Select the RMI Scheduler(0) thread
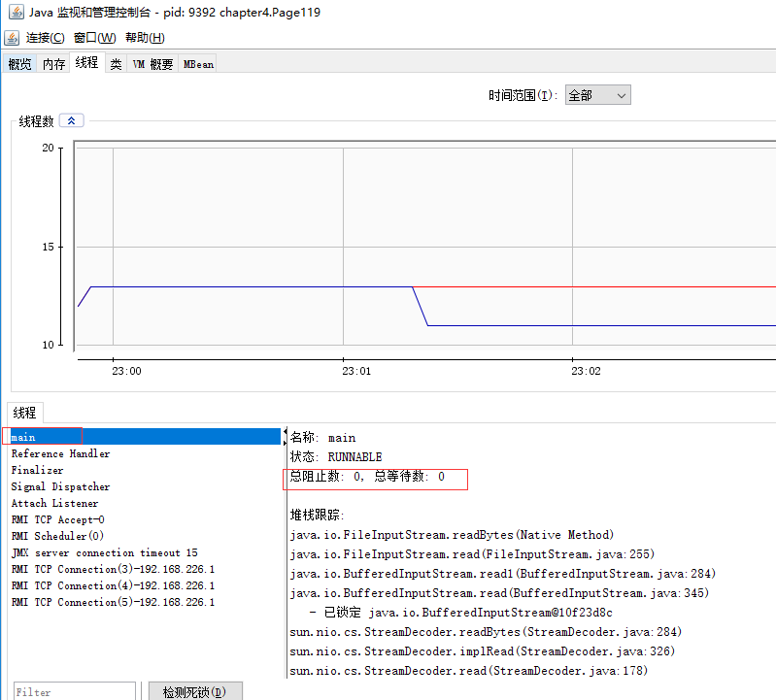The width and height of the screenshot is (776, 700). click(x=57, y=536)
